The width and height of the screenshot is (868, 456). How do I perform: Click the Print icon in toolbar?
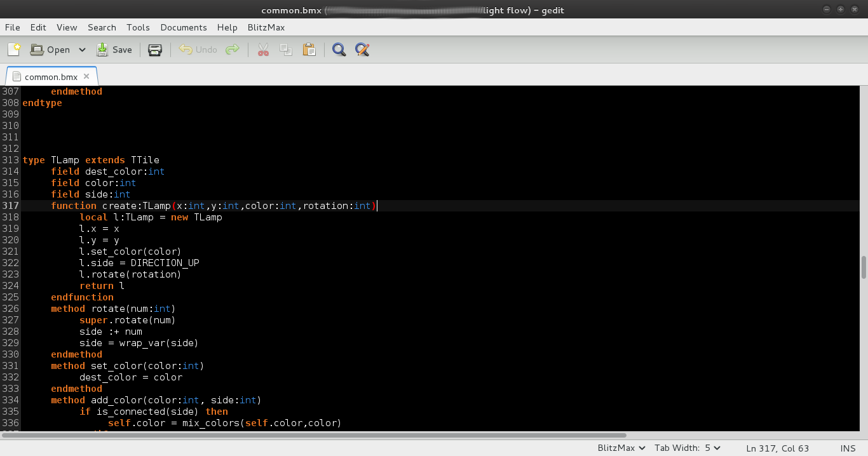(155, 50)
